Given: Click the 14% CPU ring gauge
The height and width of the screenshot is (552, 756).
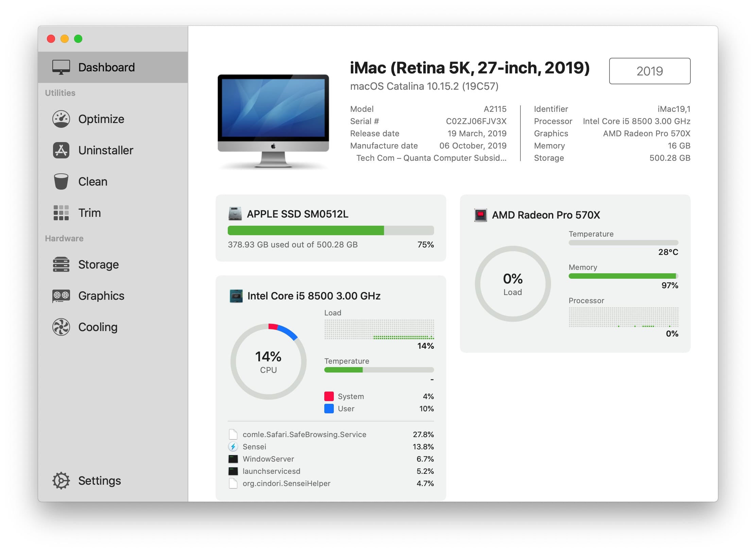Looking at the screenshot, I should click(269, 362).
